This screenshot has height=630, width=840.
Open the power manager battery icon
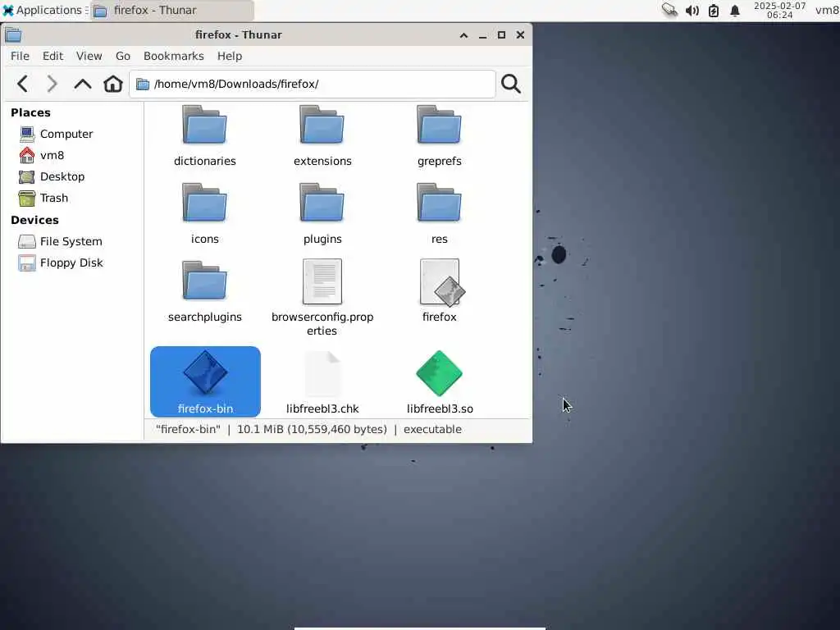tap(714, 10)
